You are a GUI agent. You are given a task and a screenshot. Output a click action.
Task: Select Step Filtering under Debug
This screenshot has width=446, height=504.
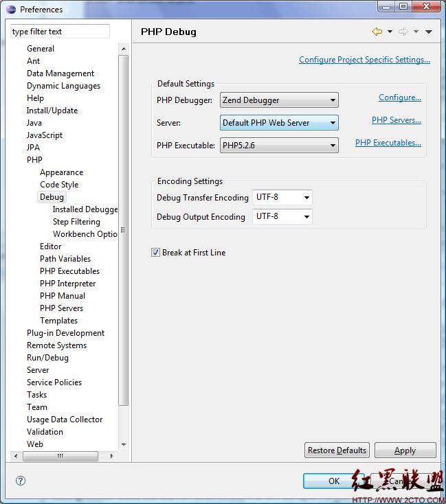(76, 222)
